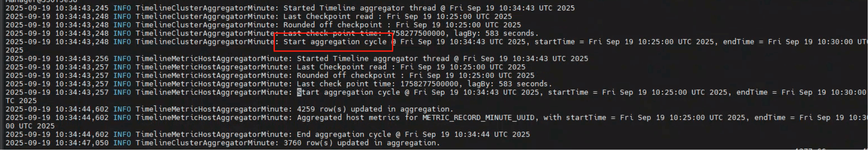Click the first INFO label on top line
This screenshot has height=150, width=868.
[122, 8]
